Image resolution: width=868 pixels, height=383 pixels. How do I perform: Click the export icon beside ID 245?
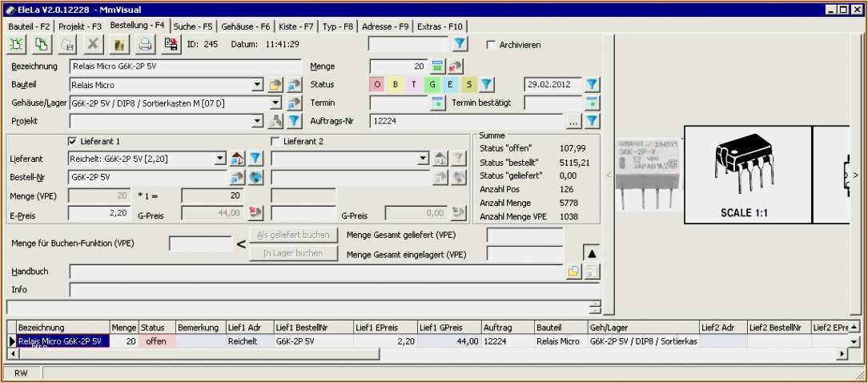pyautogui.click(x=171, y=44)
